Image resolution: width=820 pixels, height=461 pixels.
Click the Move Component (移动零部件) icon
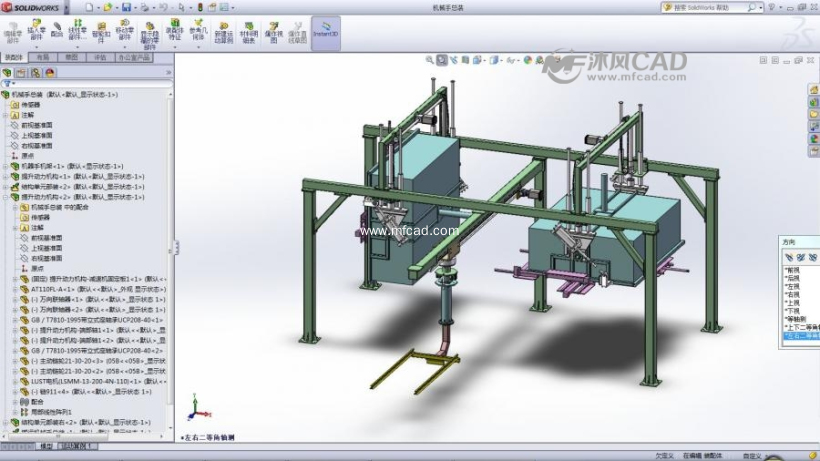[125, 31]
